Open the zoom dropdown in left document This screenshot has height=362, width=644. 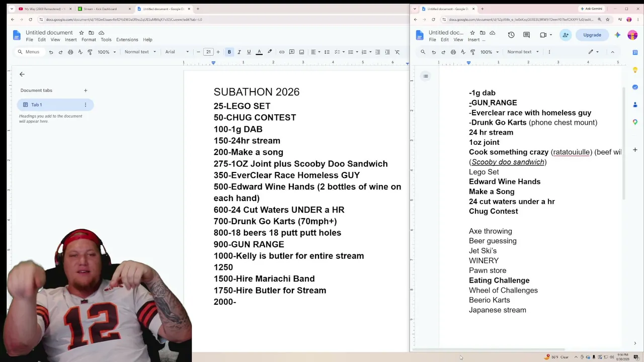[107, 52]
